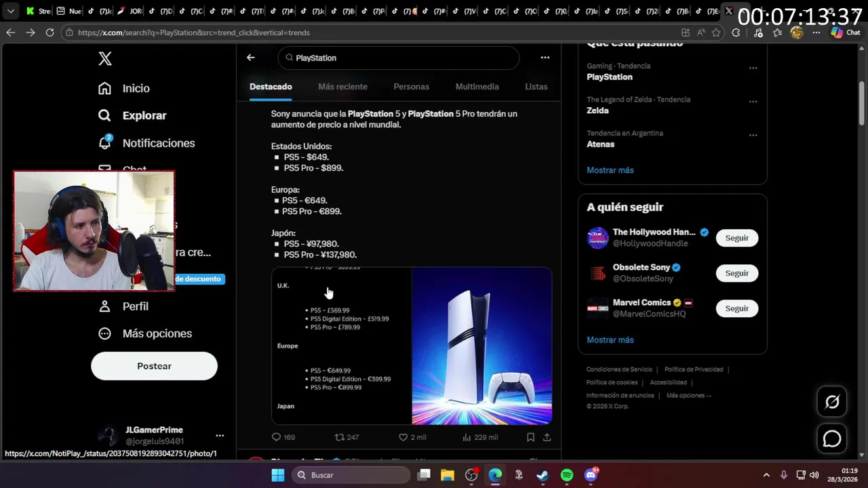Open Marvel Comics profile
868x488 pixels.
point(642,302)
